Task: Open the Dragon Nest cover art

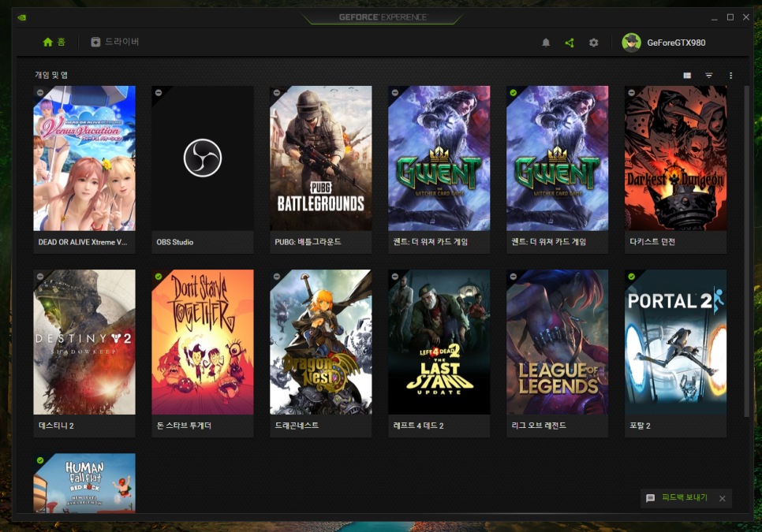Action: coord(321,342)
